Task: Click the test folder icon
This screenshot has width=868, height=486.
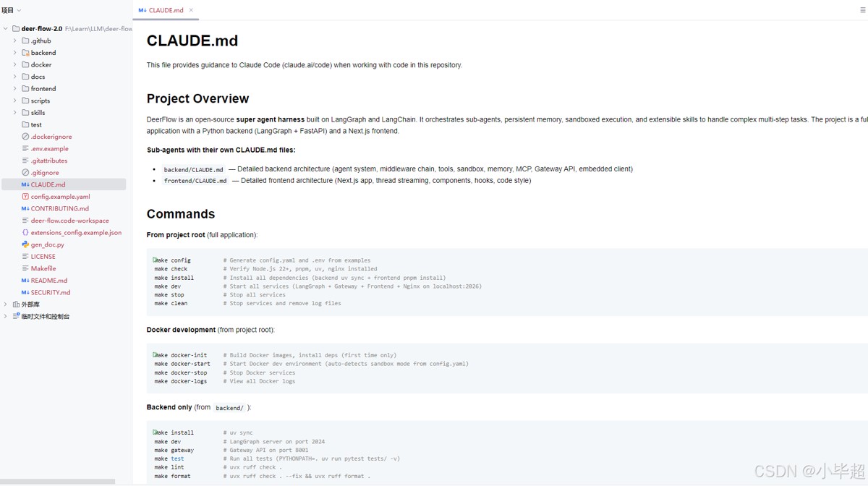Action: coord(25,124)
